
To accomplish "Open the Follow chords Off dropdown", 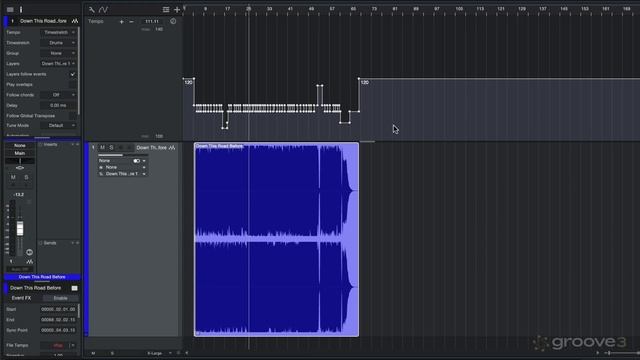I will coord(58,95).
